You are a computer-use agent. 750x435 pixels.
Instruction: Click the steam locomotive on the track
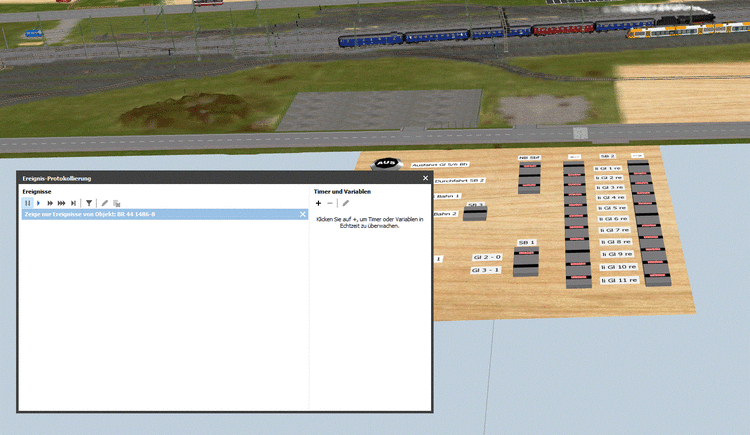pos(685,20)
